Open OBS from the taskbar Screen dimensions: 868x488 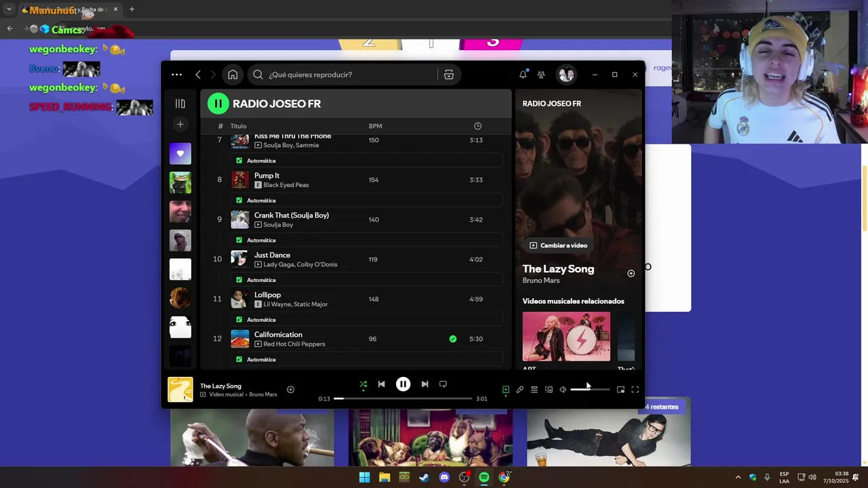[x=464, y=477]
